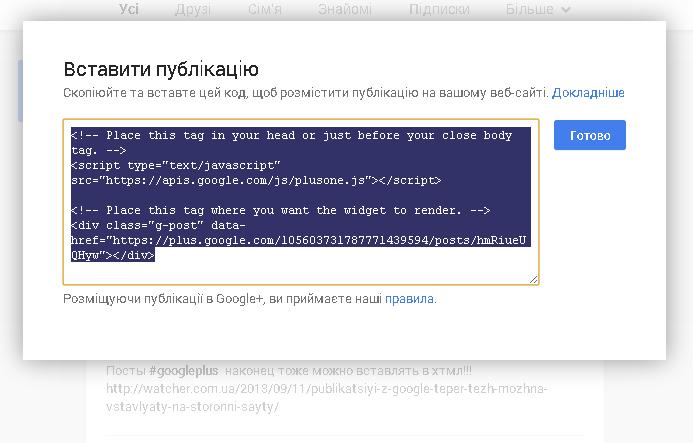The image size is (693, 443).
Task: Expand the Більше dropdown
Action: tap(538, 9)
